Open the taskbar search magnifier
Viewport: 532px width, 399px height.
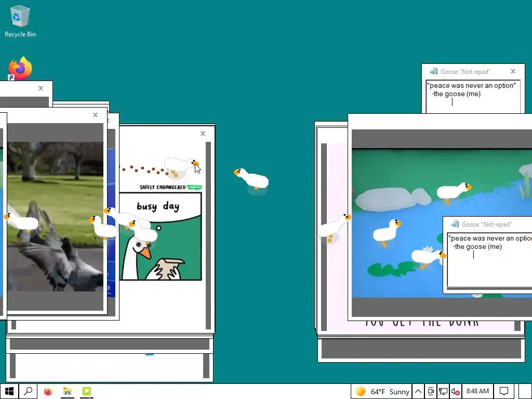tap(28, 392)
